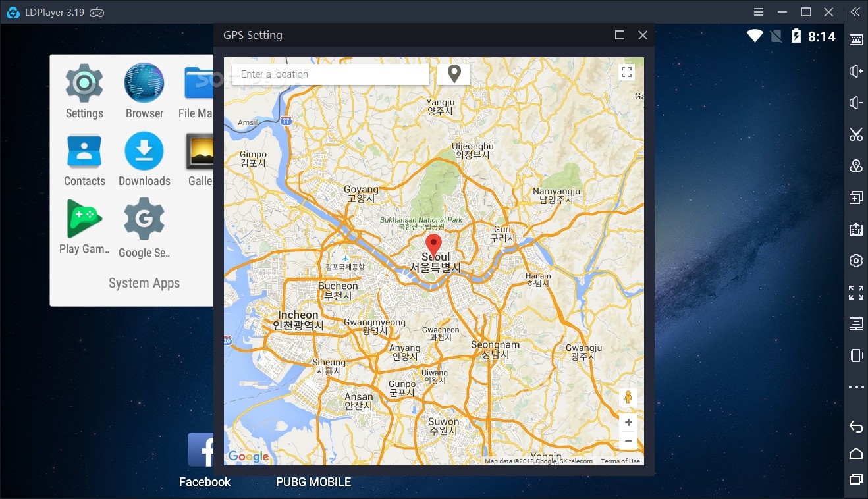Click the Enter a location field
The height and width of the screenshot is (499, 868).
pyautogui.click(x=331, y=74)
